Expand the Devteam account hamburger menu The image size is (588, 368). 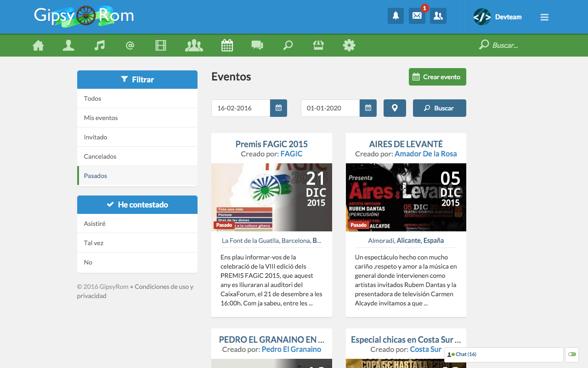[x=544, y=17]
